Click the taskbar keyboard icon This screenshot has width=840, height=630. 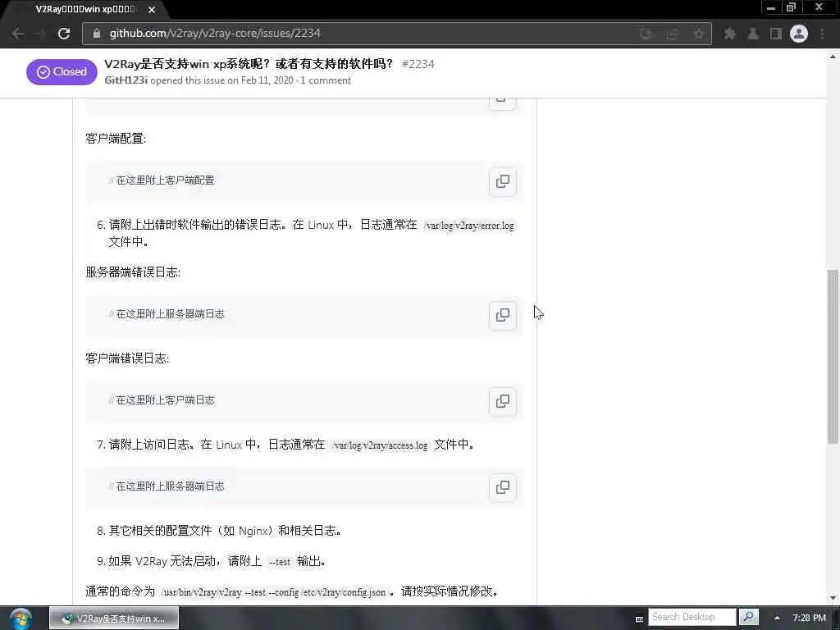[x=639, y=619]
